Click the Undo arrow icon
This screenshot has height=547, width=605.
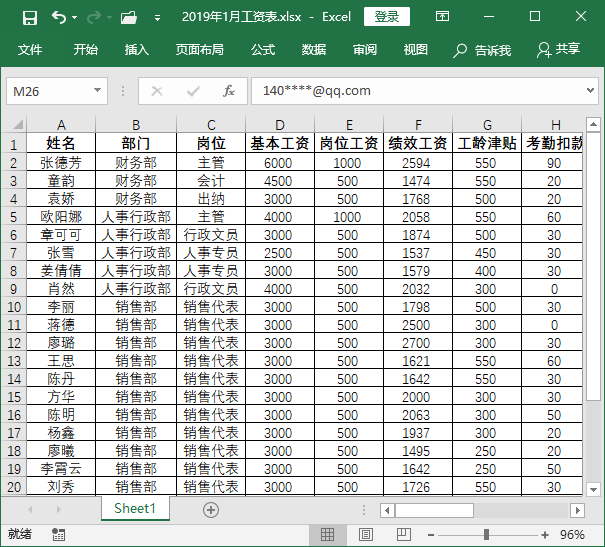pos(59,17)
